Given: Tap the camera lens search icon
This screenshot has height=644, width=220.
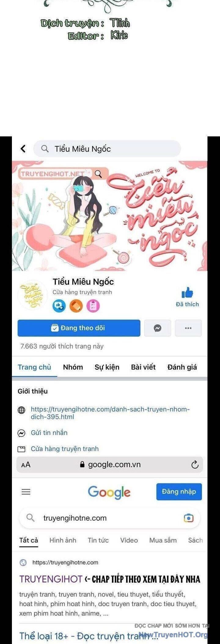Looking at the screenshot, I should 189,518.
